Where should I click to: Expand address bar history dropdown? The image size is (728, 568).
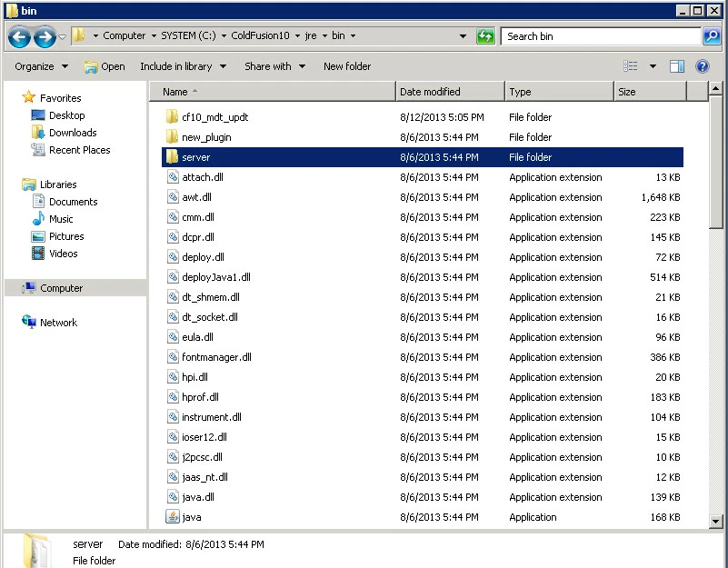(463, 35)
